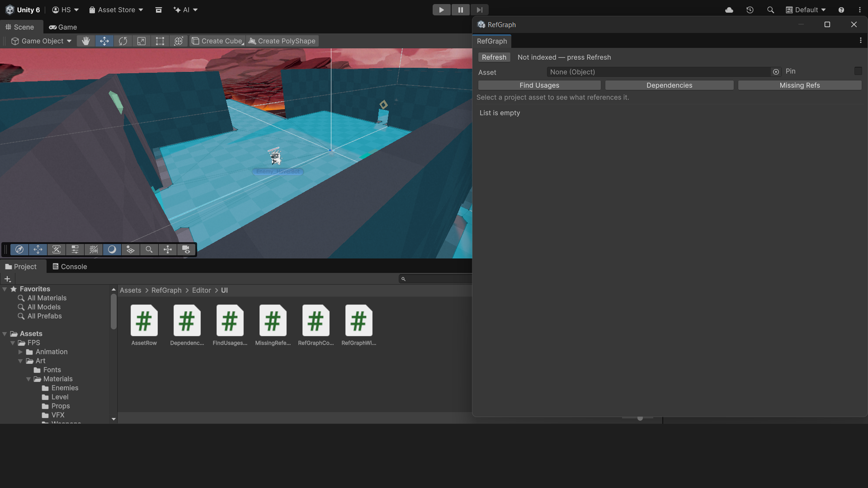Open the Asset Store dropdown

click(116, 10)
